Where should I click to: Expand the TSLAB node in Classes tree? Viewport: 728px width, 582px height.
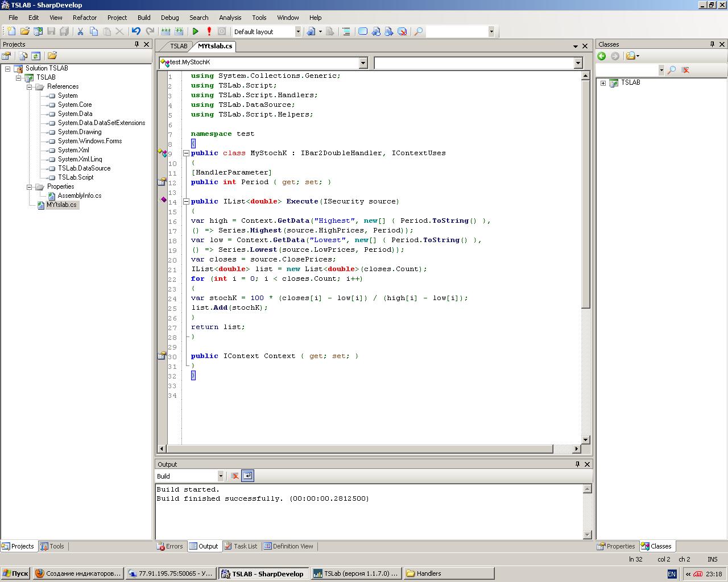tap(603, 83)
